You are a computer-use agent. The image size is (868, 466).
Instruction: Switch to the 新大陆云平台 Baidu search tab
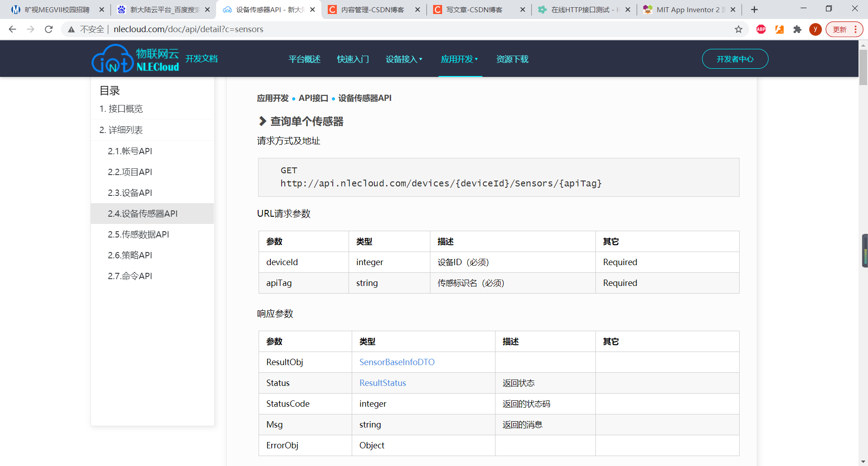[x=163, y=10]
